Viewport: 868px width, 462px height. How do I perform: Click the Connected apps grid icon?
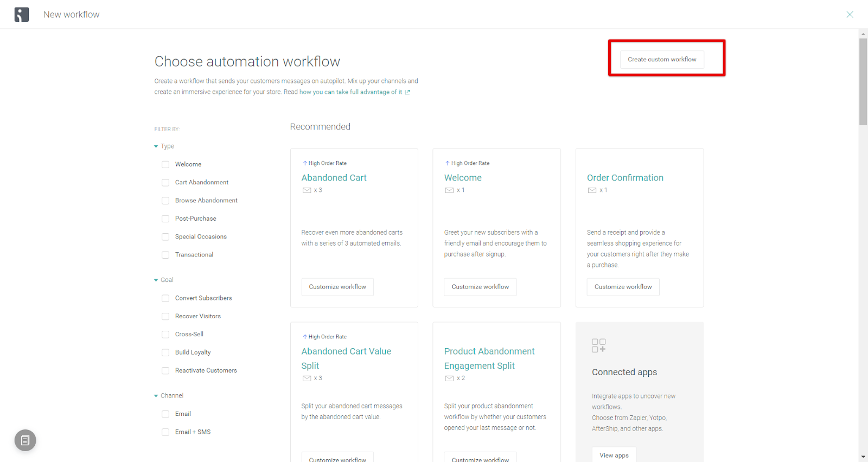598,345
